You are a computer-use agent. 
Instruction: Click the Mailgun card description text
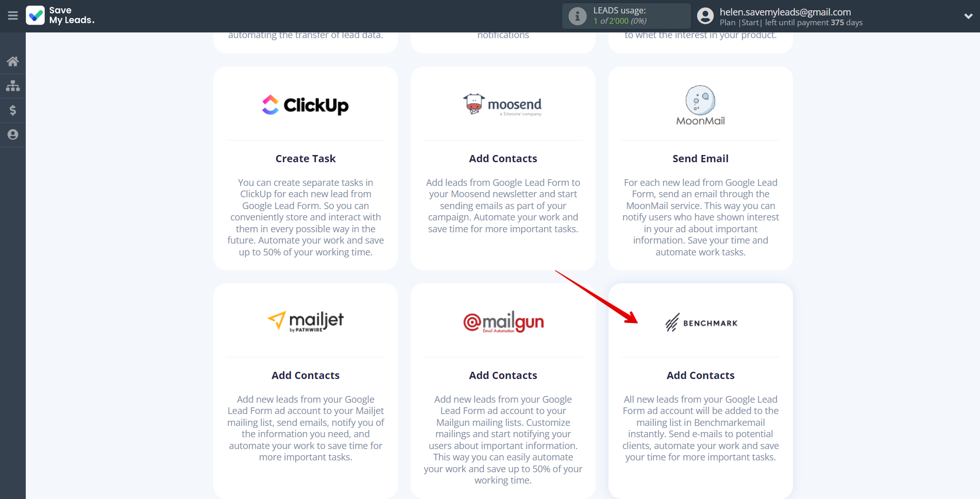[503, 440]
